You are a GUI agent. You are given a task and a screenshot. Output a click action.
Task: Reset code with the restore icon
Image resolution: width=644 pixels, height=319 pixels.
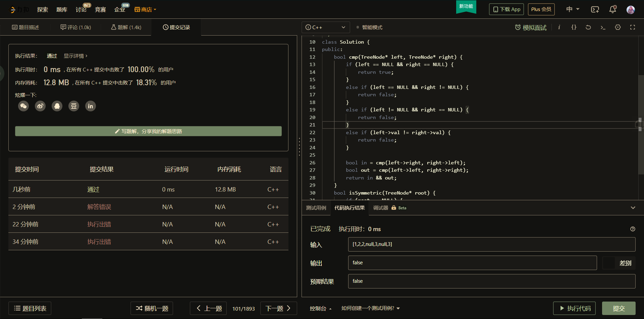(x=588, y=28)
